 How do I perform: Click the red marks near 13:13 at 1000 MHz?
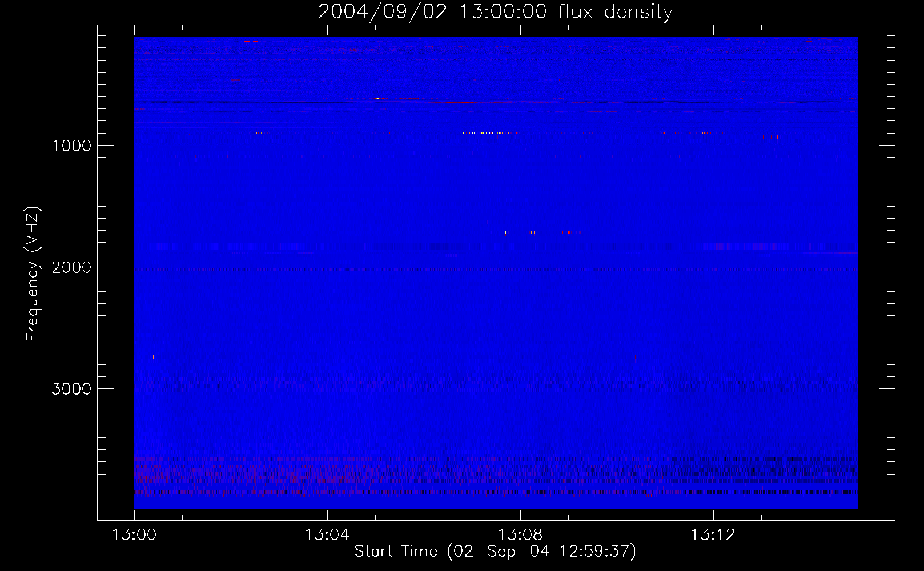coord(769,136)
